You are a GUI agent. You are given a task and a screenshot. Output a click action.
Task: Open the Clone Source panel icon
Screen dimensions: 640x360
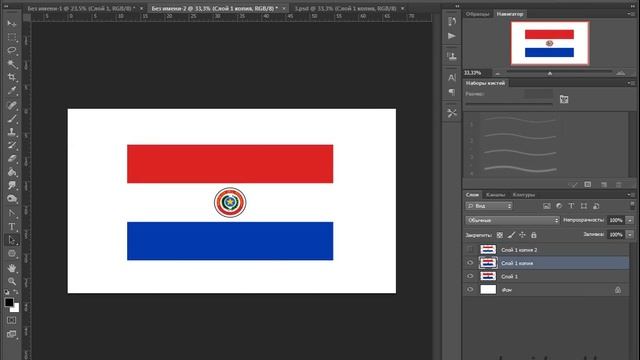pos(452,56)
